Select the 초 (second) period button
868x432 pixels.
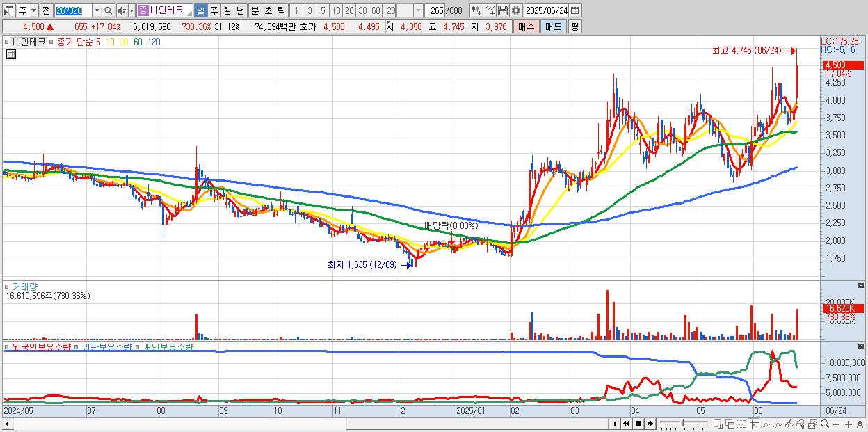tap(268, 10)
